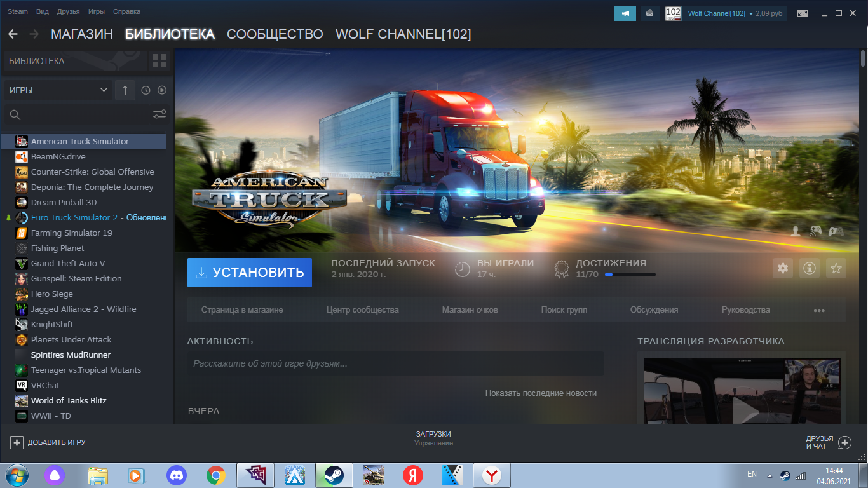Click the single-player icon on banner
The height and width of the screenshot is (488, 868).
pos(796,231)
